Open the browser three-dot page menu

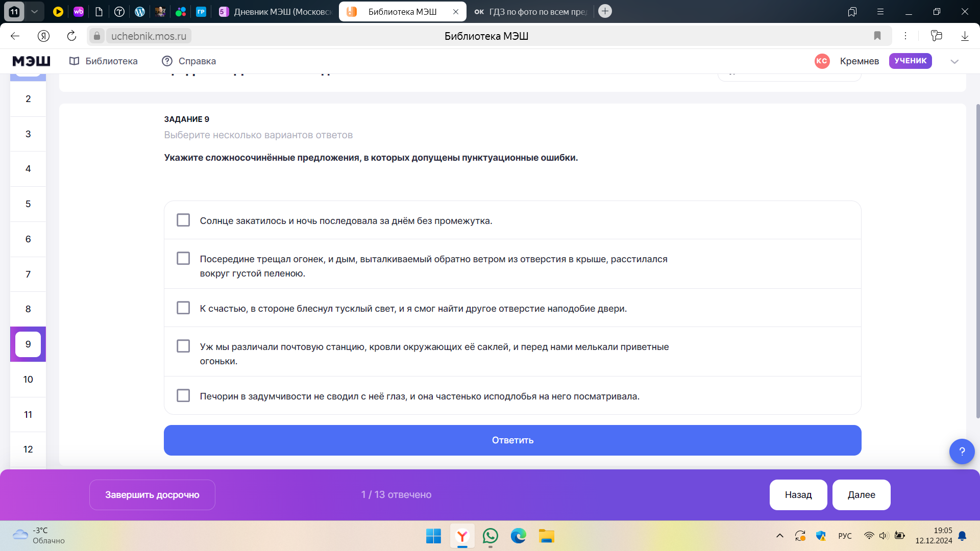coord(905,36)
